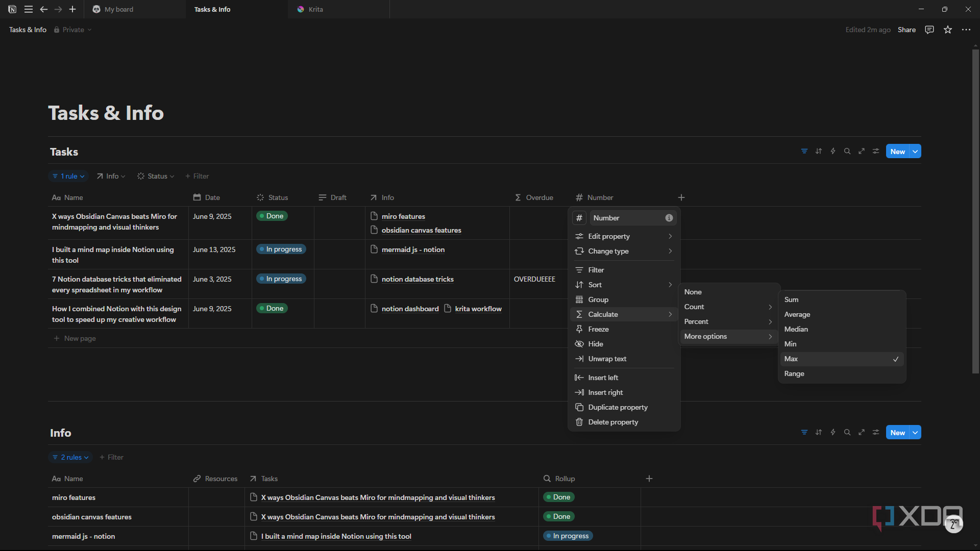Open the Change type submenu
This screenshot has height=551, width=980.
[624, 251]
